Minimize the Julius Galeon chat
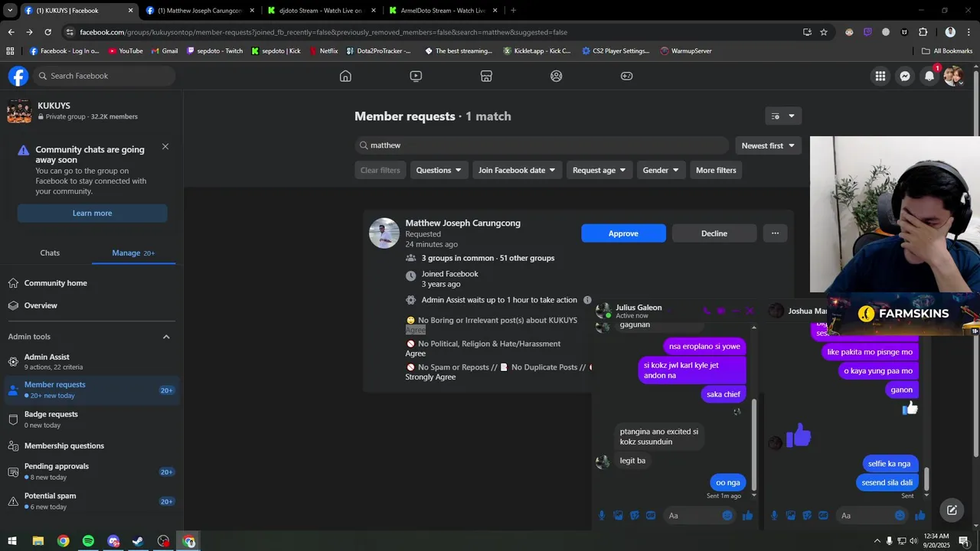Image resolution: width=980 pixels, height=551 pixels. (x=735, y=311)
